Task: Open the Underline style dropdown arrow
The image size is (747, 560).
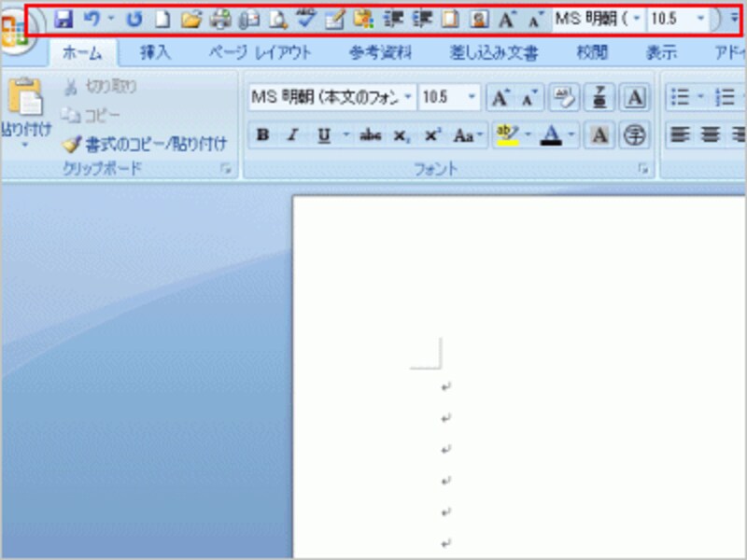Action: [x=346, y=135]
